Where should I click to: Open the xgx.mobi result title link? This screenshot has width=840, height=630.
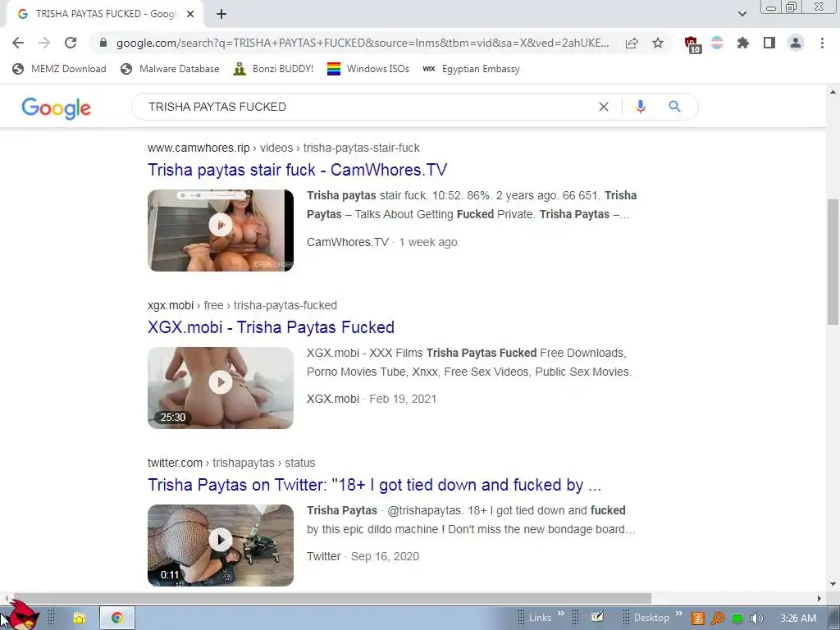(x=271, y=327)
